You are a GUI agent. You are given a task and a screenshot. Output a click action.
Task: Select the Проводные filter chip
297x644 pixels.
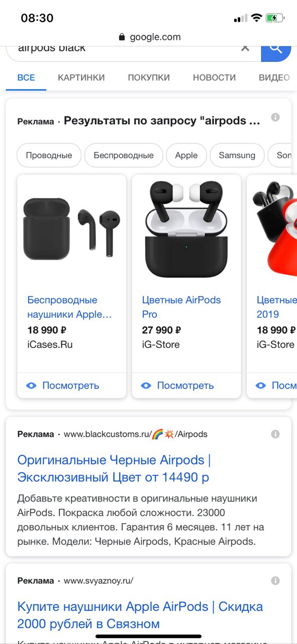pyautogui.click(x=49, y=155)
